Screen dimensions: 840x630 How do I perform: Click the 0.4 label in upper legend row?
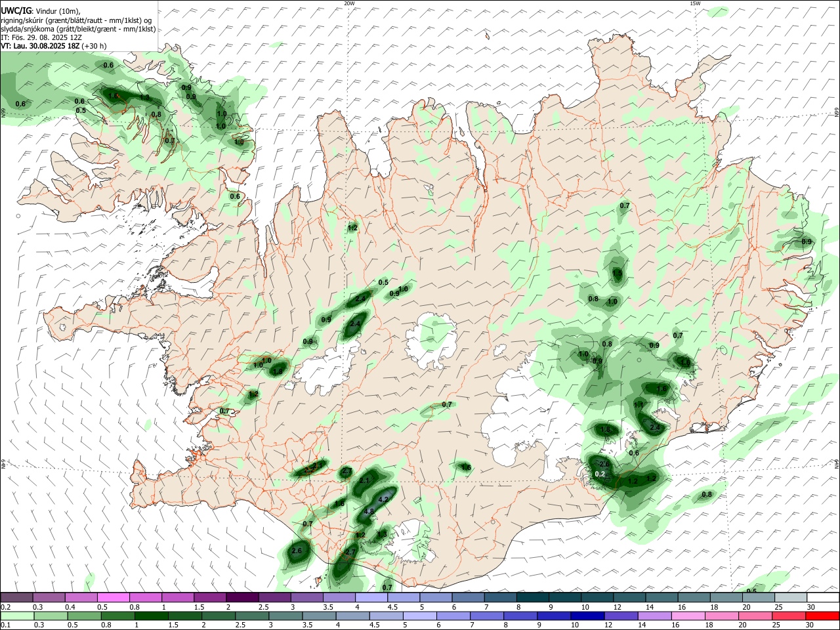[70, 607]
